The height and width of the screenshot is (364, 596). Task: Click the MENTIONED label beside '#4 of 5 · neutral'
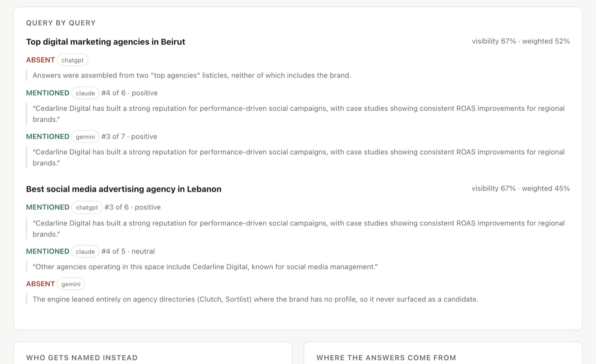48,251
